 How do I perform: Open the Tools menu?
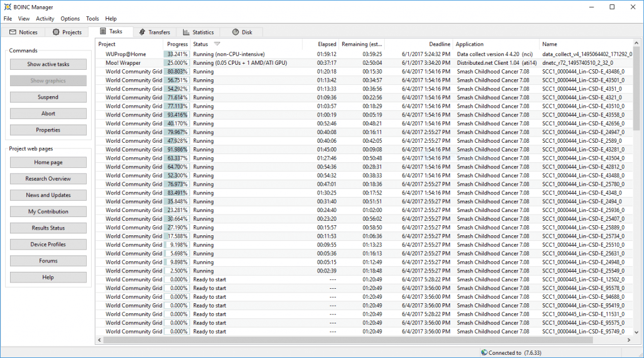pyautogui.click(x=92, y=19)
